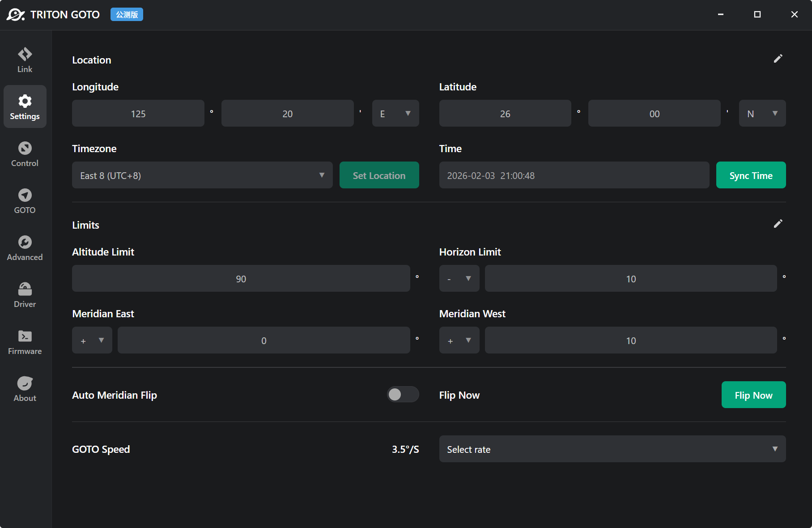Viewport: 812px width, 528px height.
Task: Open the About page icon
Action: 25,383
